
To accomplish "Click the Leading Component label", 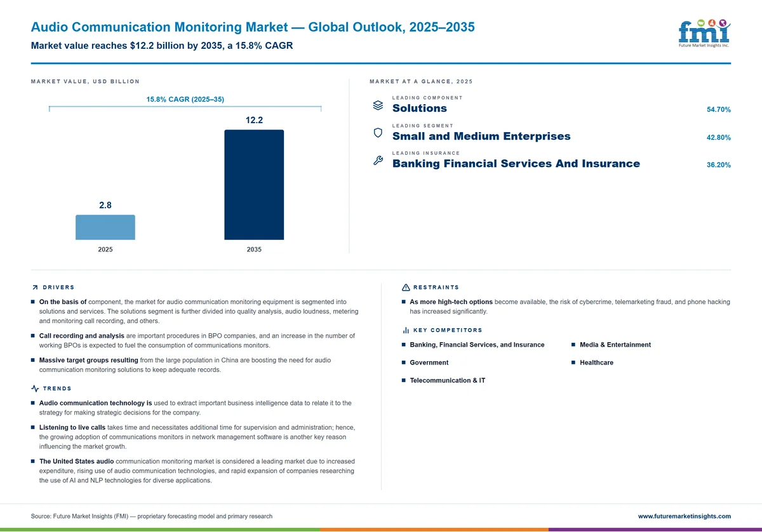I will point(427,98).
